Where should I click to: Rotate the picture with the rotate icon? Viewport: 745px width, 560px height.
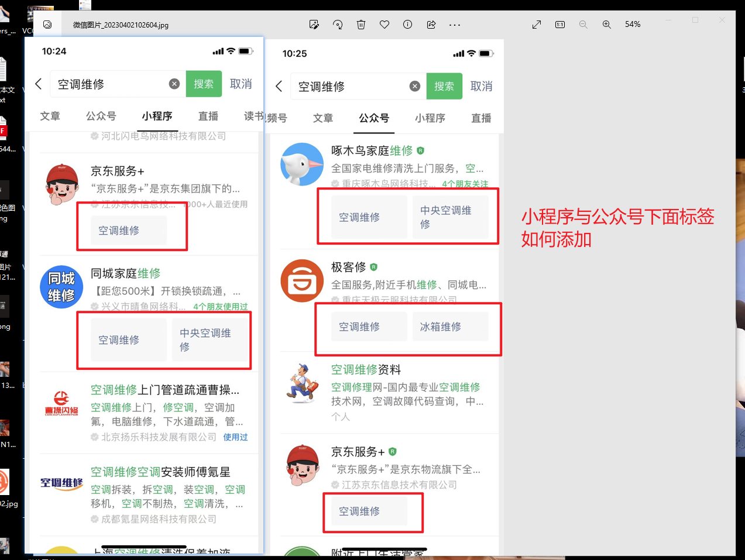point(338,25)
